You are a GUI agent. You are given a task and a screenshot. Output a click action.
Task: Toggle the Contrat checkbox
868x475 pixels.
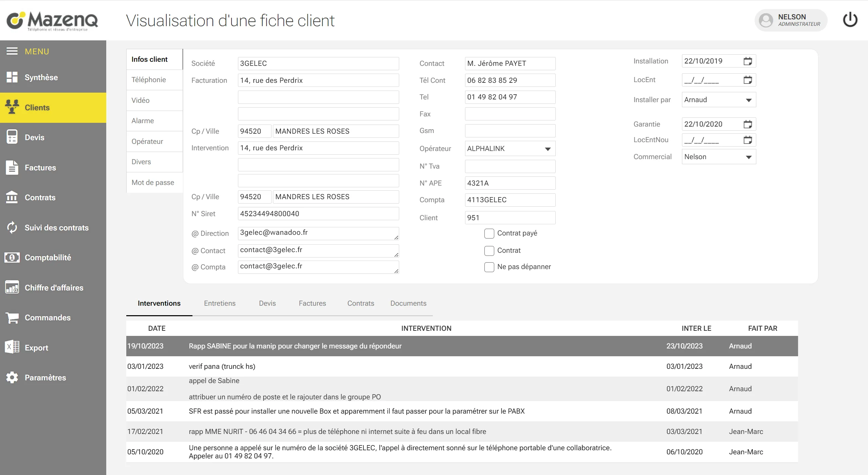[x=489, y=251]
